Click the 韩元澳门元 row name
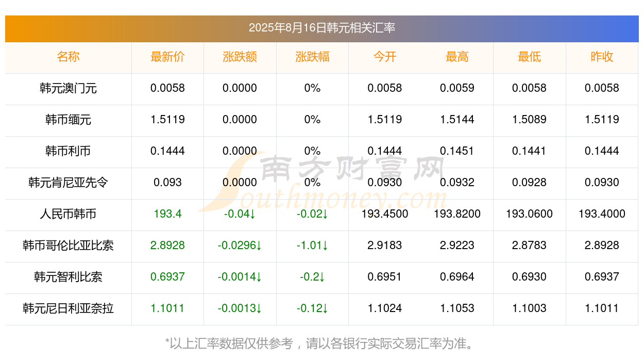 coord(68,88)
